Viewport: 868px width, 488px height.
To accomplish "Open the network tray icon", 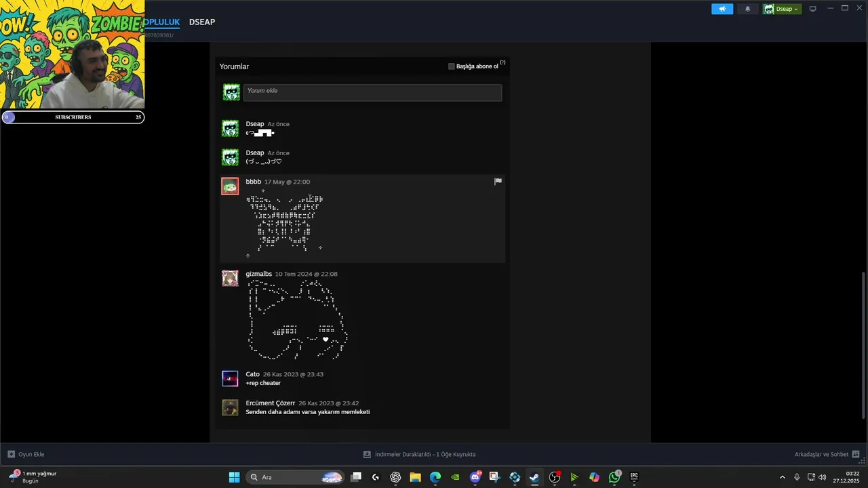I will coord(811,477).
